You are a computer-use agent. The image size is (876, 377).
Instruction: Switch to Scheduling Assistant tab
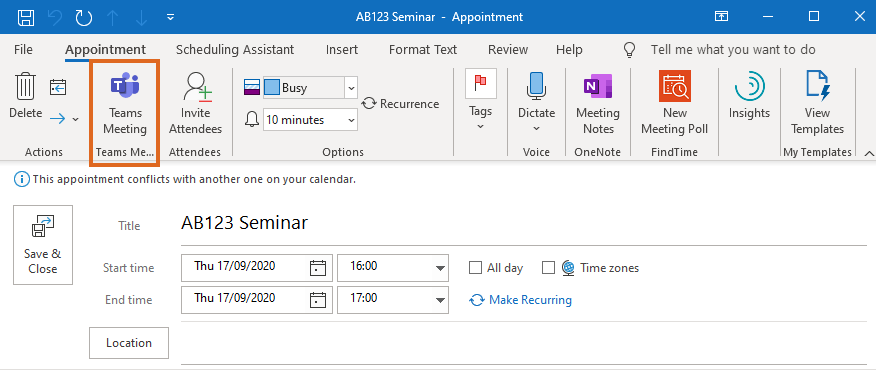(235, 50)
